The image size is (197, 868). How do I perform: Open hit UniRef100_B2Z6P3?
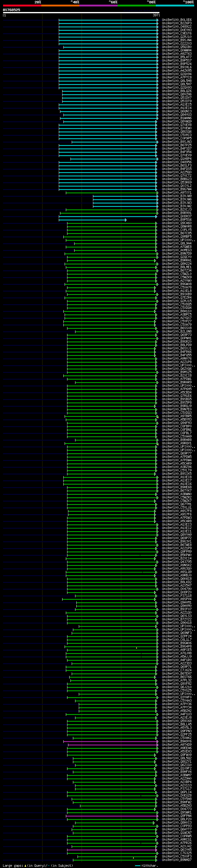click(177, 23)
